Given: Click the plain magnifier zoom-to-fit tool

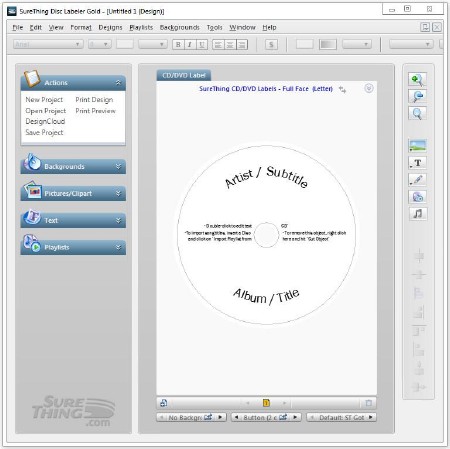Looking at the screenshot, I should click(417, 113).
